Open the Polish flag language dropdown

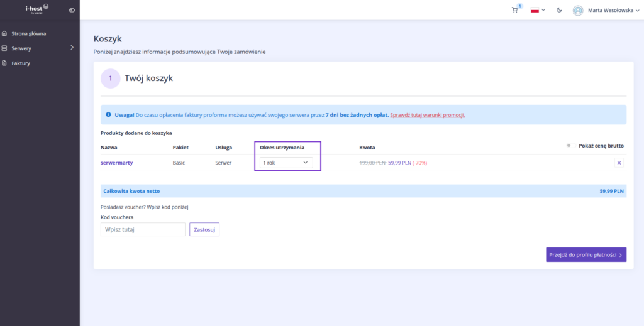click(x=538, y=10)
